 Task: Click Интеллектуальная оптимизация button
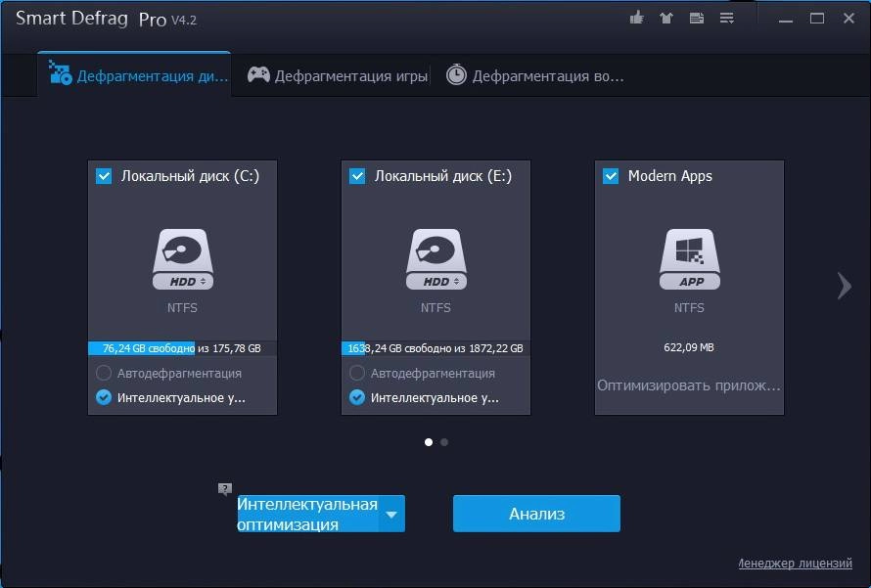pos(308,515)
